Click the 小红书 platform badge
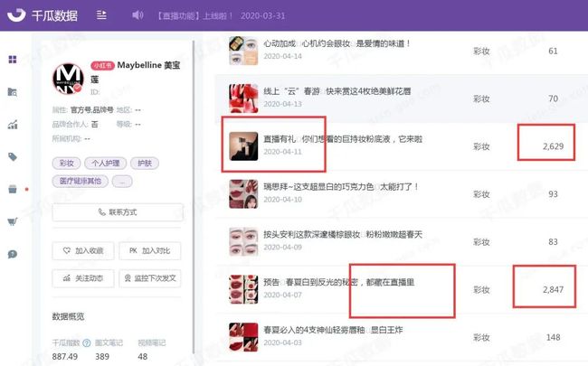588x366 pixels. coord(102,66)
